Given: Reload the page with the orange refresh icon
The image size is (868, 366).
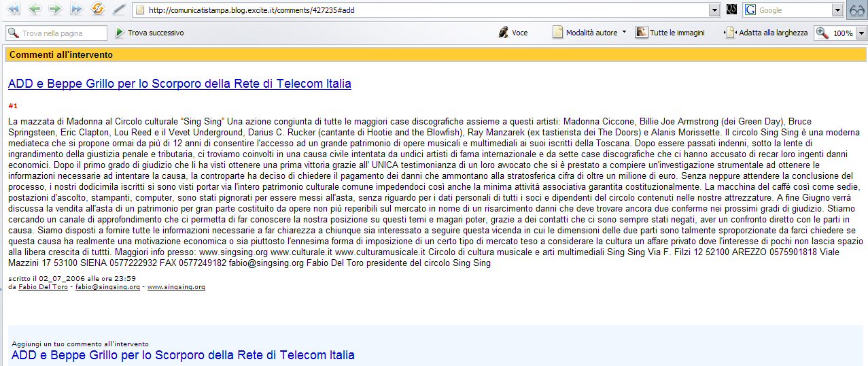Looking at the screenshot, I should (x=97, y=10).
